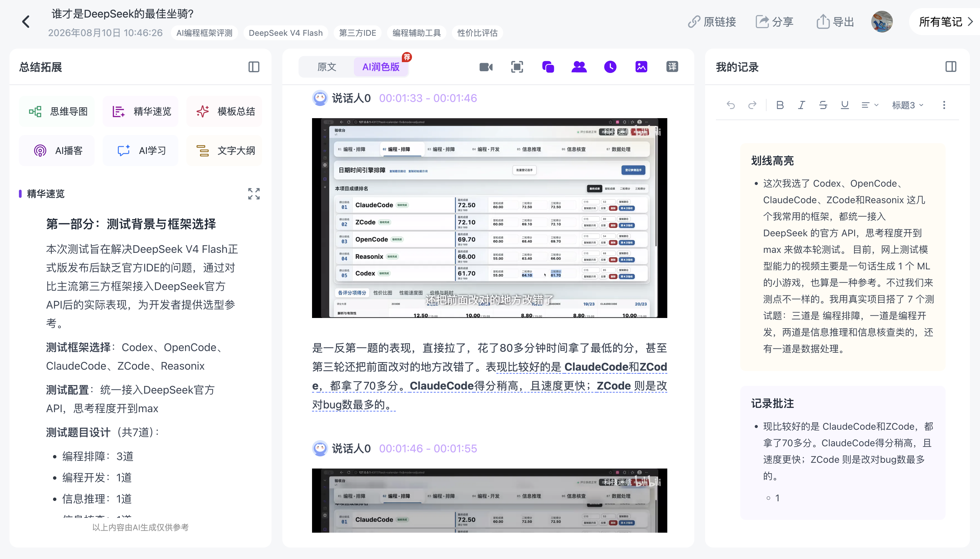Viewport: 980px width, 559px height.
Task: Click 说话人0 avatar at 00:01:33
Action: pos(320,98)
